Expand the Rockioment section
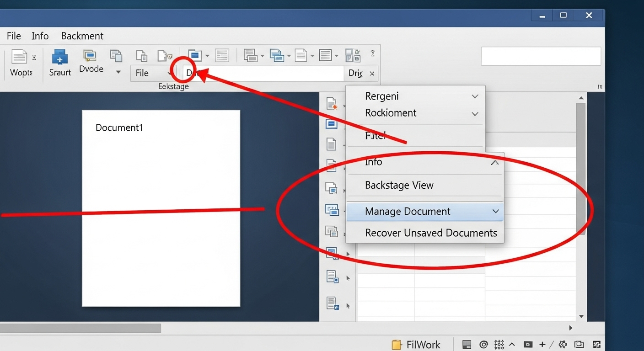The width and height of the screenshot is (644, 351). click(x=475, y=114)
